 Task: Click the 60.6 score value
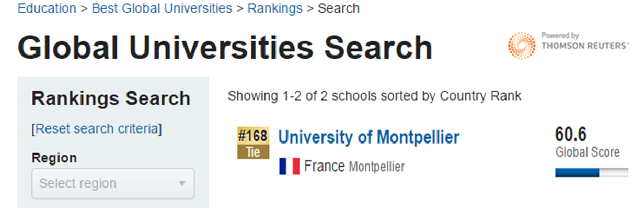tap(571, 135)
